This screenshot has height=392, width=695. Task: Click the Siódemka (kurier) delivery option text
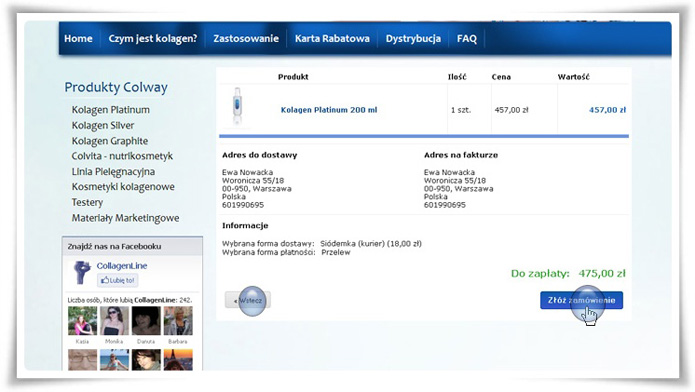[x=371, y=243]
